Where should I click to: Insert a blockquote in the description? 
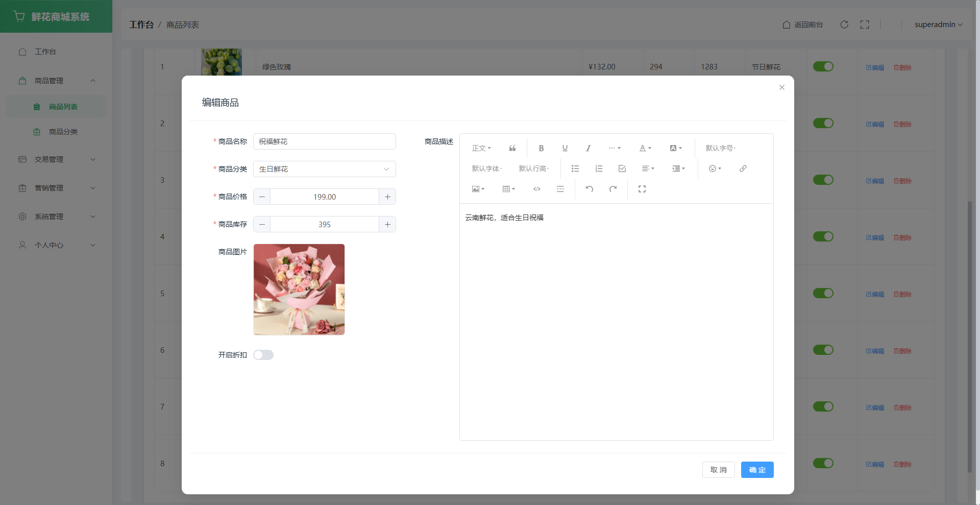coord(512,148)
